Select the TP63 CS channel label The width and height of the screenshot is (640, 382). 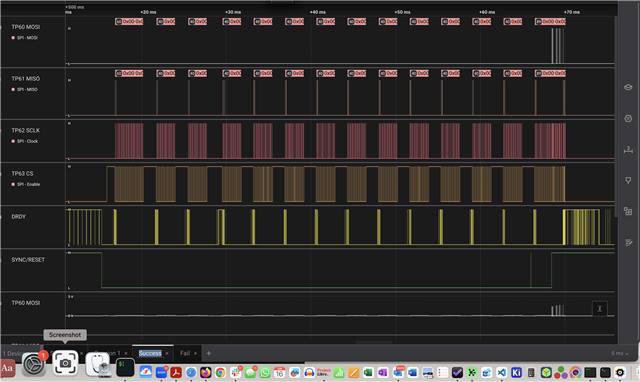[x=22, y=173]
